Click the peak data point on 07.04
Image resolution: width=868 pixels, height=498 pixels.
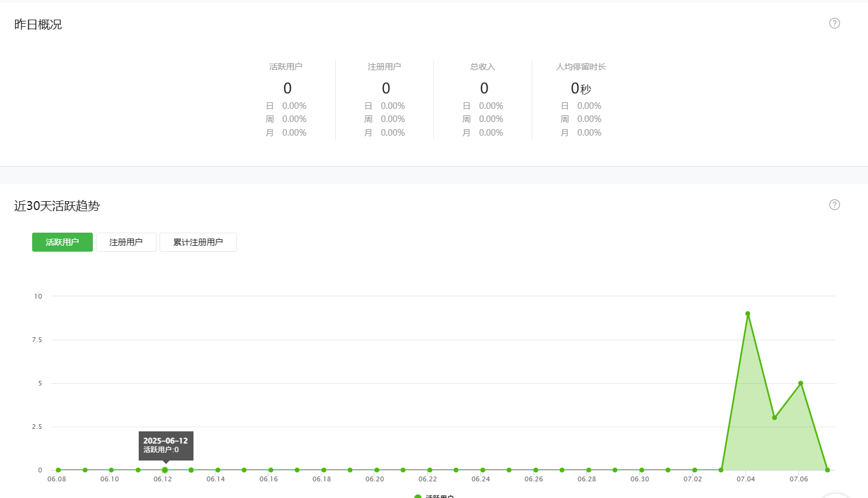click(748, 314)
